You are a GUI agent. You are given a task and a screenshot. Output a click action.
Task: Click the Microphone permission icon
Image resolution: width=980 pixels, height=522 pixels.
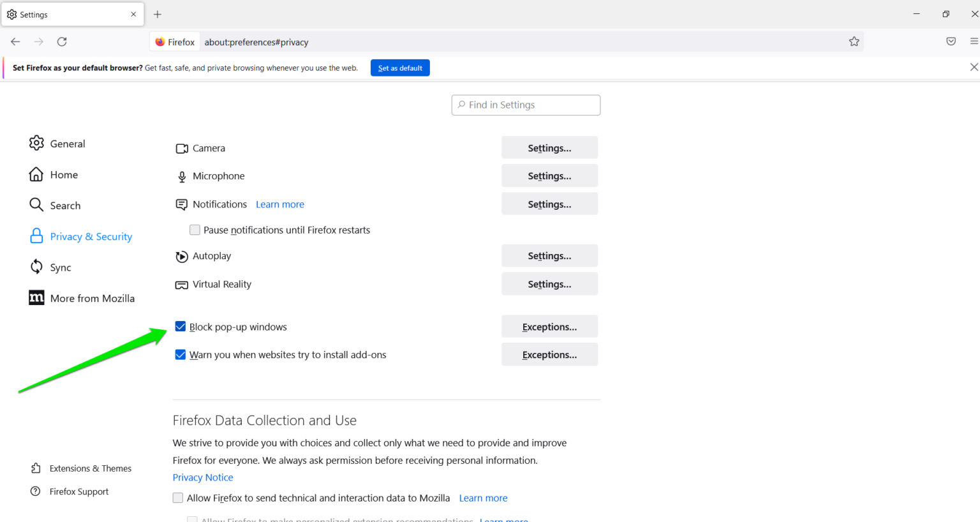point(182,176)
